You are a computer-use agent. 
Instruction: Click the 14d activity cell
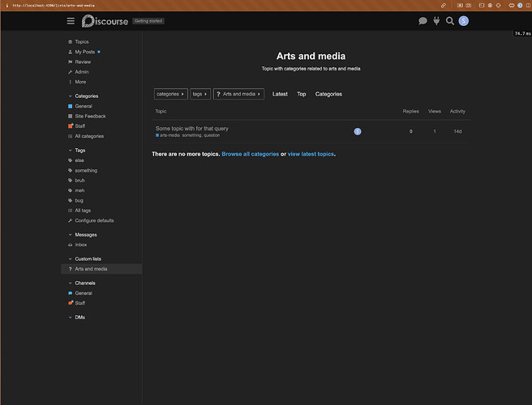pyautogui.click(x=457, y=131)
